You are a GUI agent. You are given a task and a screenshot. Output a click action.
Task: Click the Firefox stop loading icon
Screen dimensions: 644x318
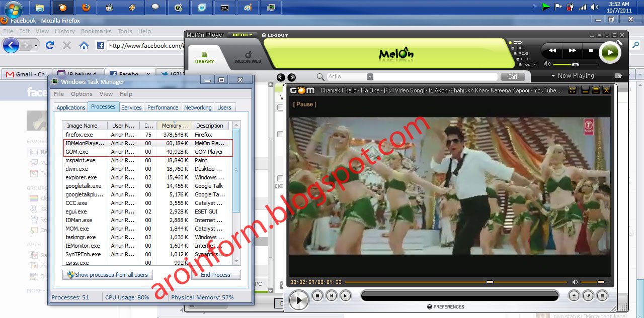click(66, 45)
